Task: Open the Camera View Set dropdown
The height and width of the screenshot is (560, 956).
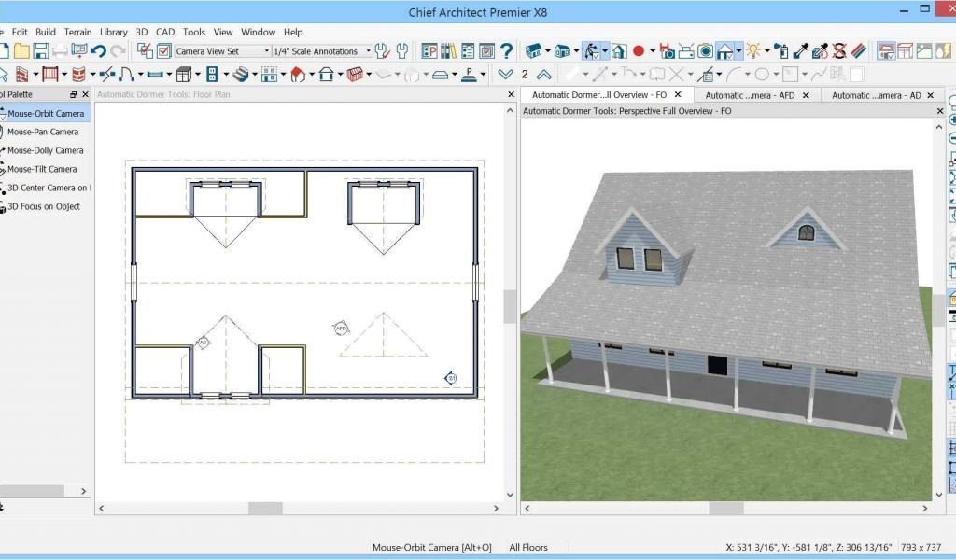Action: click(266, 51)
